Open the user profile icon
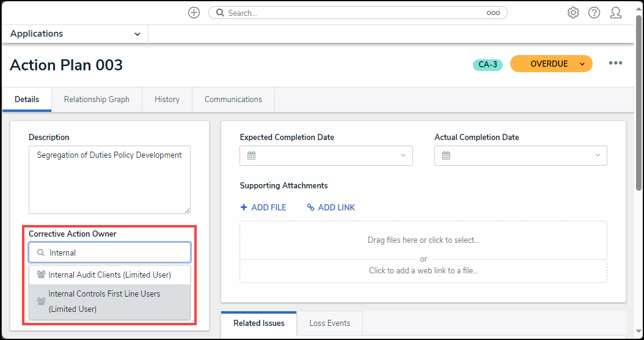This screenshot has height=340, width=644. tap(616, 13)
